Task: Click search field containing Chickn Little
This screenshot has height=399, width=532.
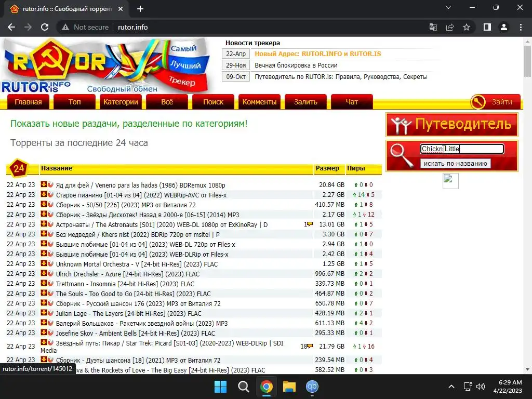Action: [x=462, y=149]
